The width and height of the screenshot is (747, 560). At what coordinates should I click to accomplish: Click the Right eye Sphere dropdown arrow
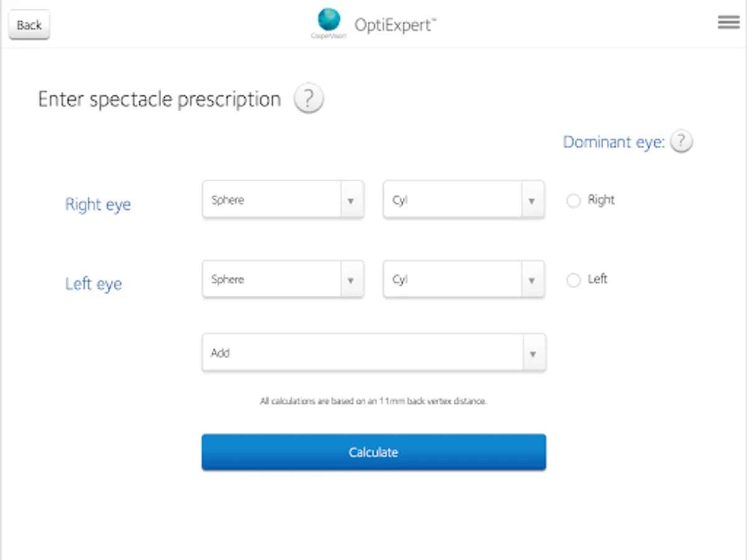[x=351, y=200]
